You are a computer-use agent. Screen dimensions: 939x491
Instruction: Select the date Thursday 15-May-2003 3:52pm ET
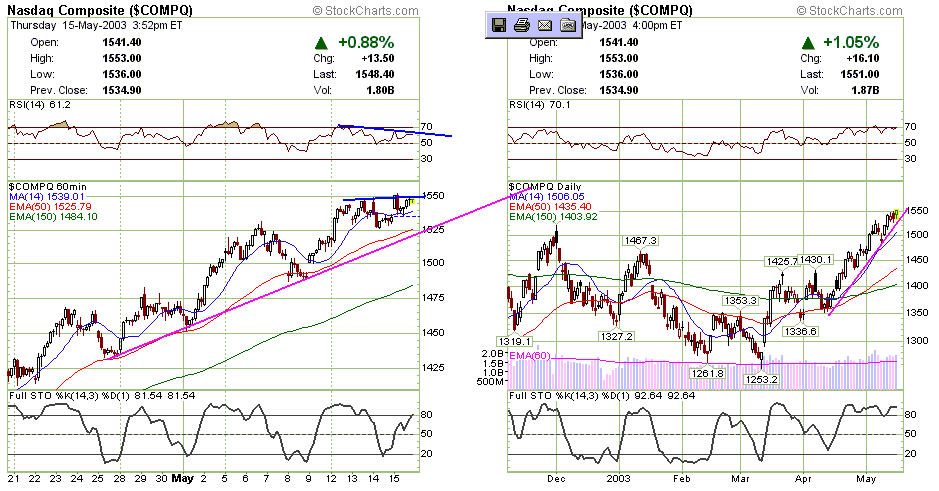[x=95, y=25]
